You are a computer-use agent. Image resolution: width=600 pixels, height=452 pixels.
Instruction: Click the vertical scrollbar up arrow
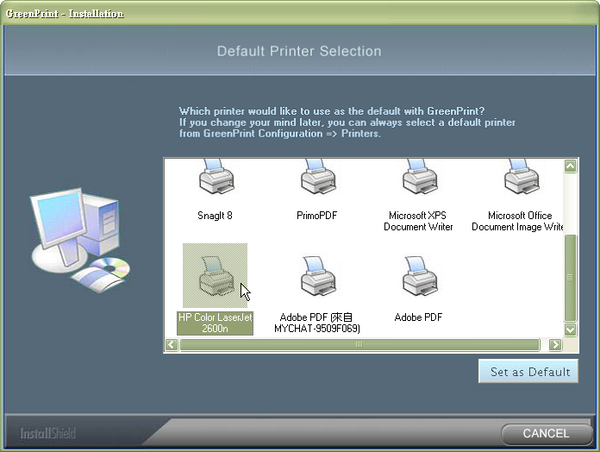coord(570,166)
